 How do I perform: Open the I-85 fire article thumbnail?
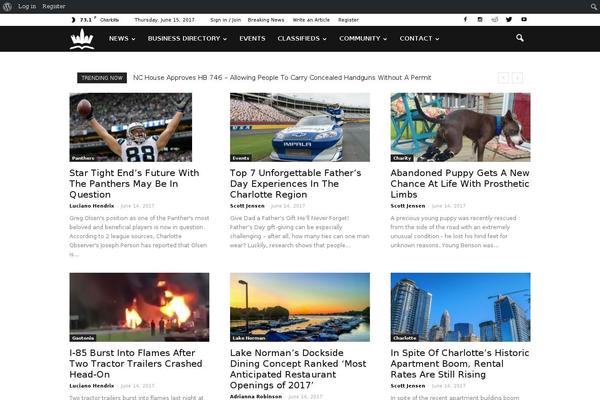(x=139, y=307)
